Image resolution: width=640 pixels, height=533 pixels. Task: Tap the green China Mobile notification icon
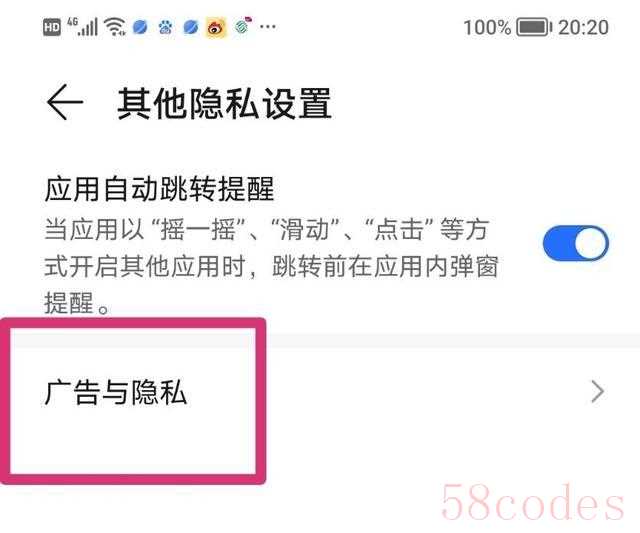point(243,26)
